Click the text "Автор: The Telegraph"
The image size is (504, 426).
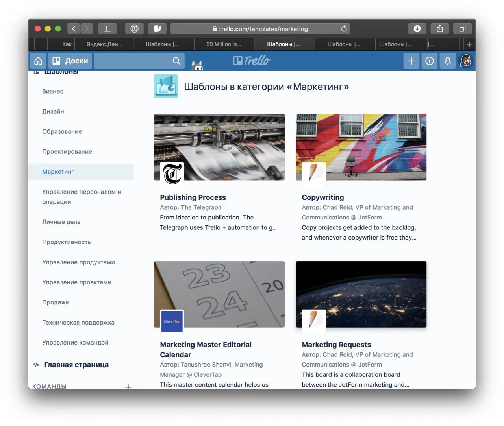pos(191,207)
